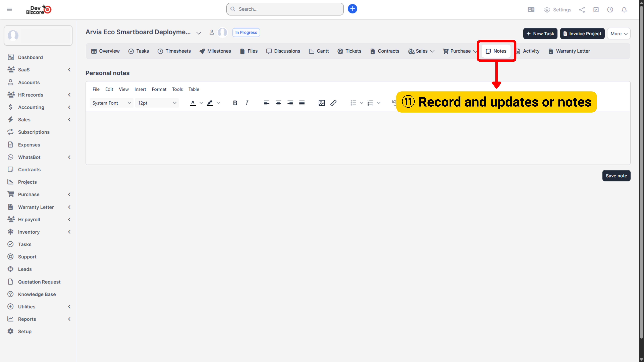The width and height of the screenshot is (644, 362).
Task: Click the insert link icon in editor
Action: click(x=333, y=103)
